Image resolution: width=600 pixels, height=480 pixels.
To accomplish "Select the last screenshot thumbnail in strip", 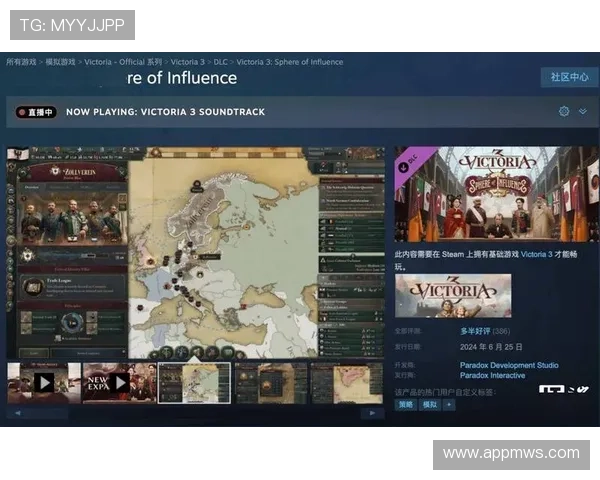I will point(346,382).
